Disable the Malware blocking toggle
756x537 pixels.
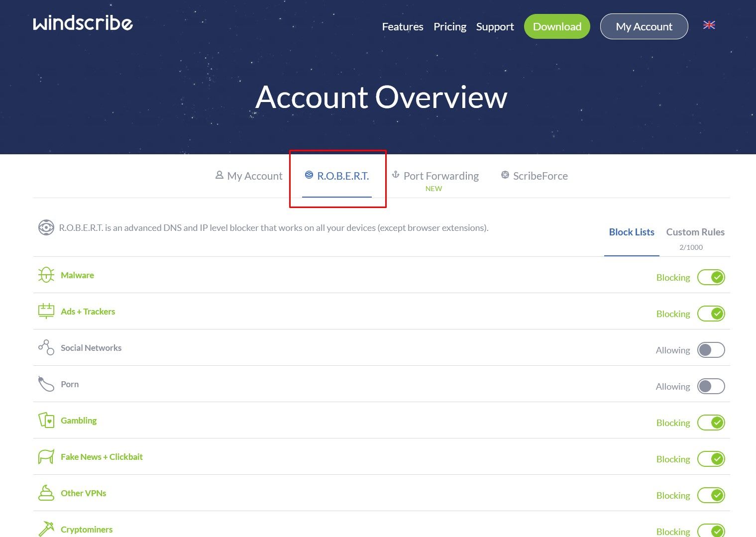pyautogui.click(x=711, y=277)
